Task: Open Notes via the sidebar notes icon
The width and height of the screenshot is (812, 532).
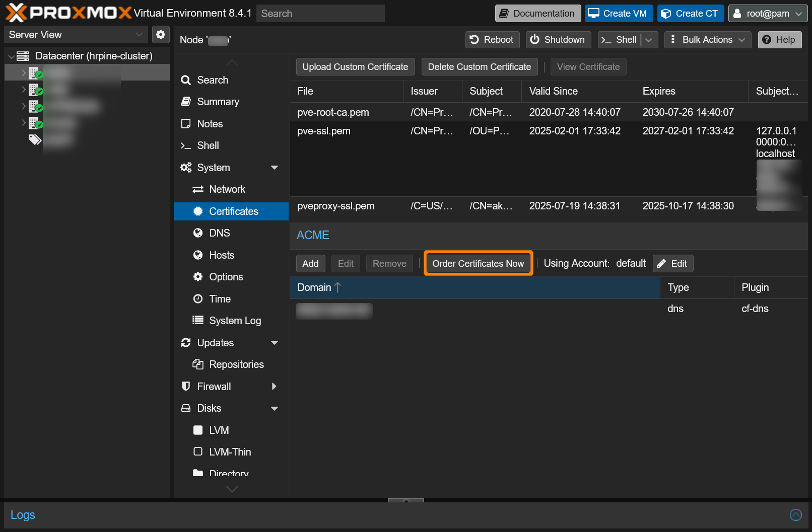Action: pyautogui.click(x=186, y=123)
